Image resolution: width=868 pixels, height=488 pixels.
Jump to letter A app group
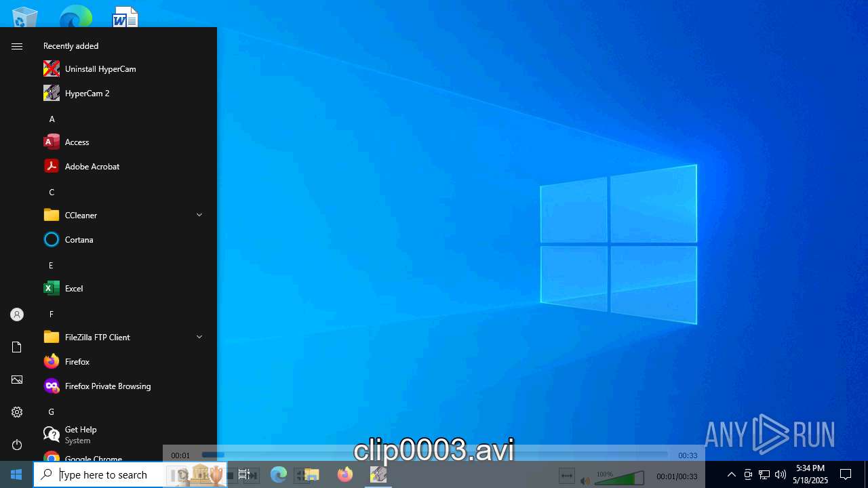[52, 119]
